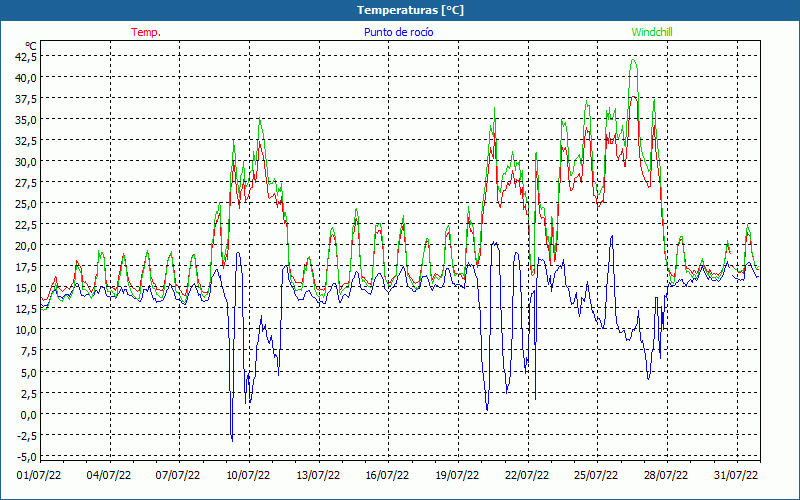Image resolution: width=800 pixels, height=500 pixels.
Task: Click the 15,0 y-axis value
Action: pyautogui.click(x=26, y=288)
